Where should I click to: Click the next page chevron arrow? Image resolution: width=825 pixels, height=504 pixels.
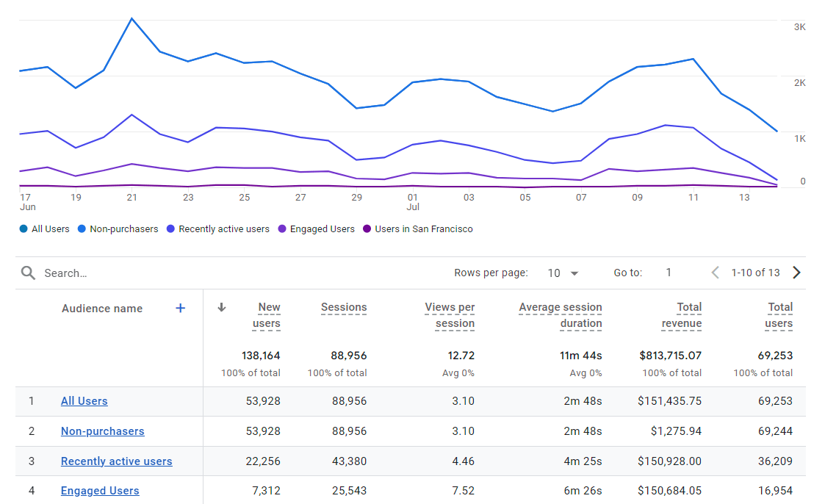pyautogui.click(x=796, y=273)
